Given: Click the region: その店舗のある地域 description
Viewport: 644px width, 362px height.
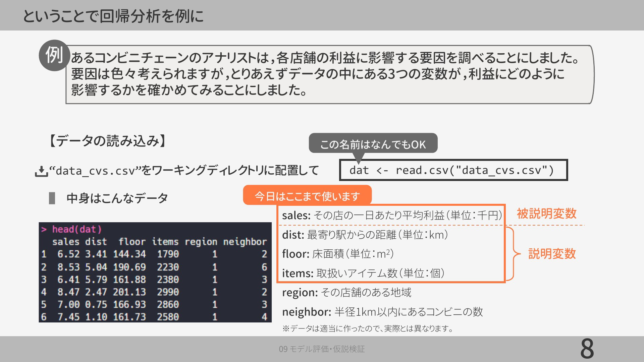Looking at the screenshot, I should [346, 293].
